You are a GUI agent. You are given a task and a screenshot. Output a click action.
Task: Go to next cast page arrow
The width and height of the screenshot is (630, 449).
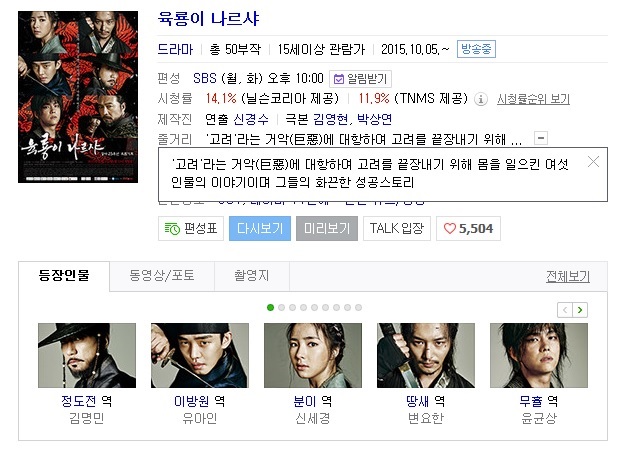coord(580,310)
